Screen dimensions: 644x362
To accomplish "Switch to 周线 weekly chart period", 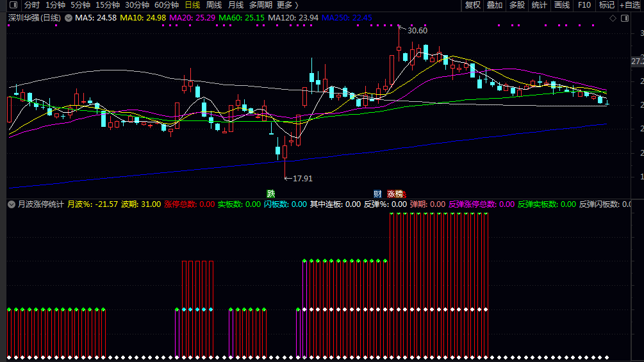I will click(x=213, y=5).
